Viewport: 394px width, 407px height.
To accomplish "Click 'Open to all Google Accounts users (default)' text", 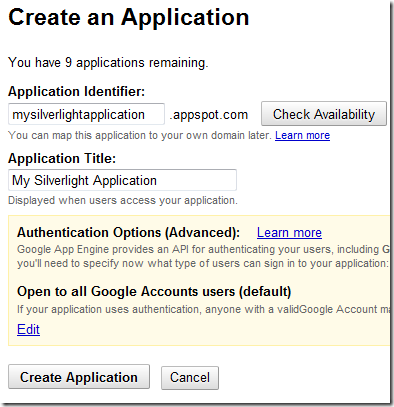I will [154, 291].
